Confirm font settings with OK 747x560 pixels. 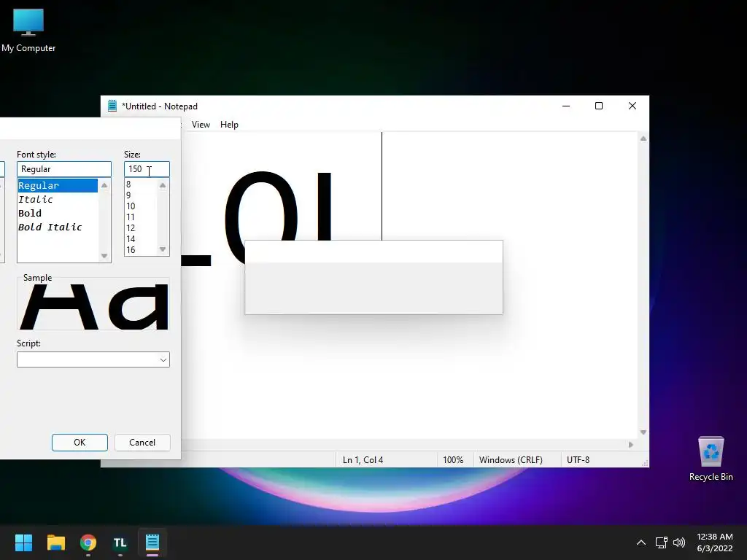(x=80, y=443)
